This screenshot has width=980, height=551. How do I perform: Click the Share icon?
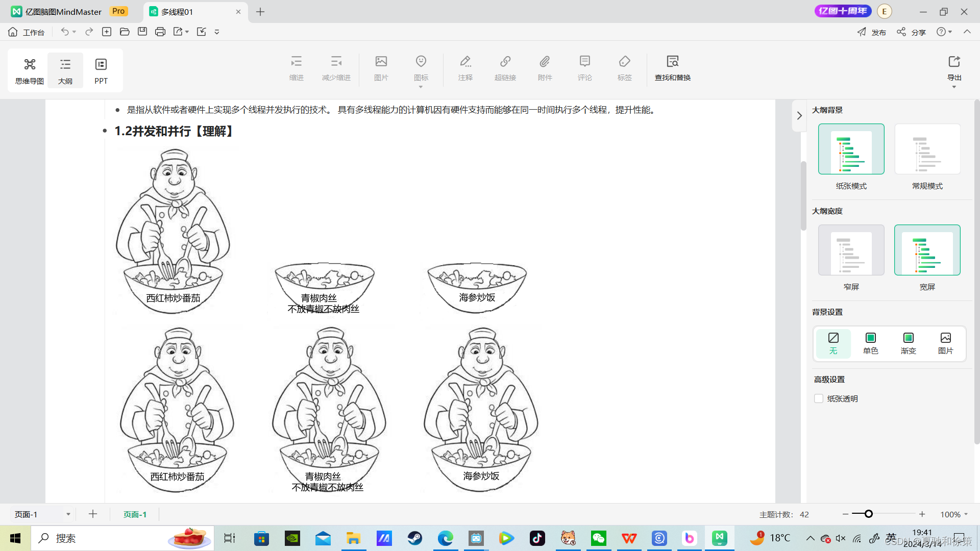[911, 32]
